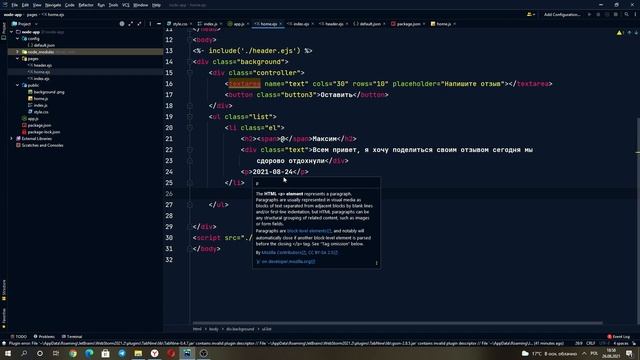Image resolution: width=640 pixels, height=360 pixels.
Task: Expand External Libraries node
Action: (x=11, y=138)
